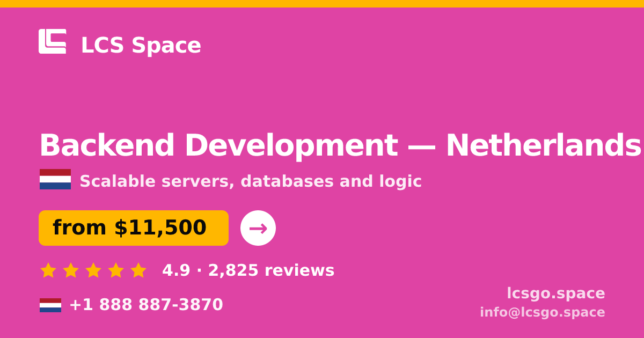This screenshot has height=338, width=644.
Task: Click the phone number +1 888 887-3870
Action: [x=146, y=305]
